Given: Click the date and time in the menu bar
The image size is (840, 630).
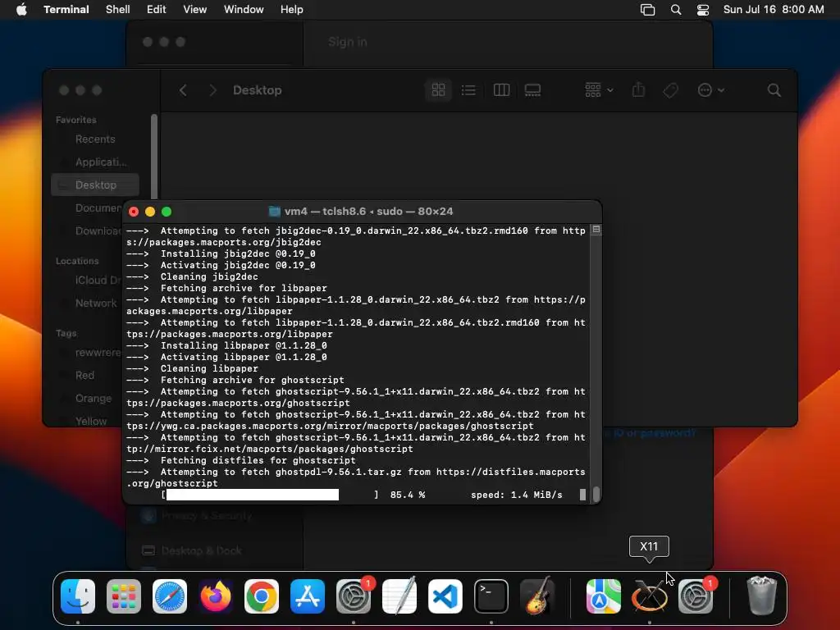Looking at the screenshot, I should [x=774, y=10].
